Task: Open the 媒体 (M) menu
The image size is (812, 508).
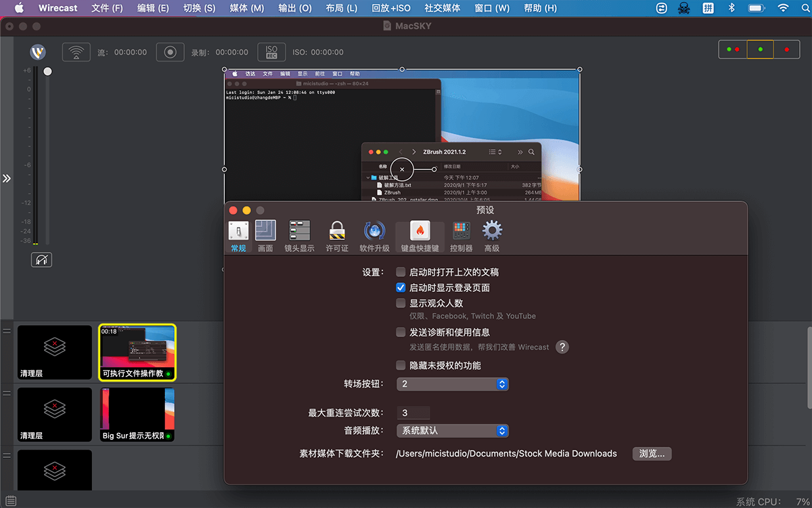Action: [247, 8]
